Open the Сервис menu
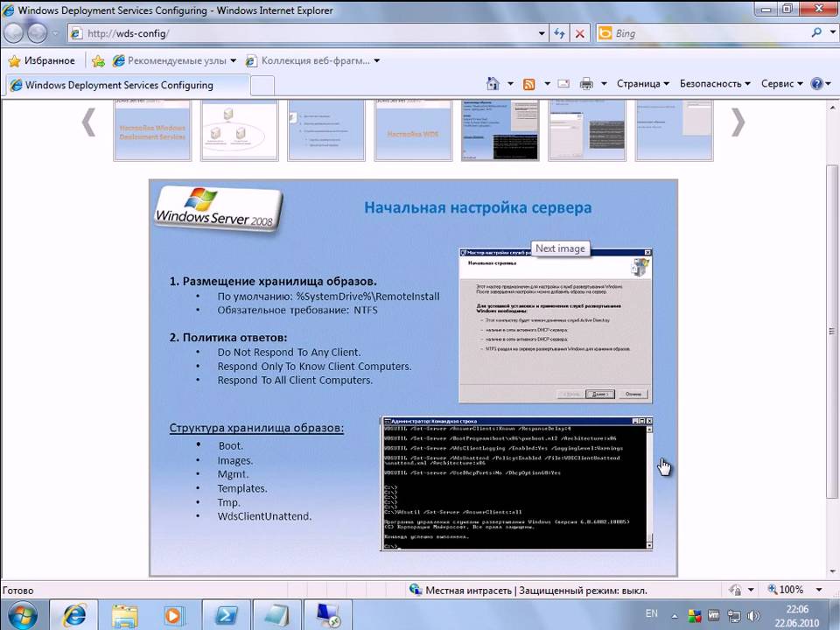 [x=781, y=84]
